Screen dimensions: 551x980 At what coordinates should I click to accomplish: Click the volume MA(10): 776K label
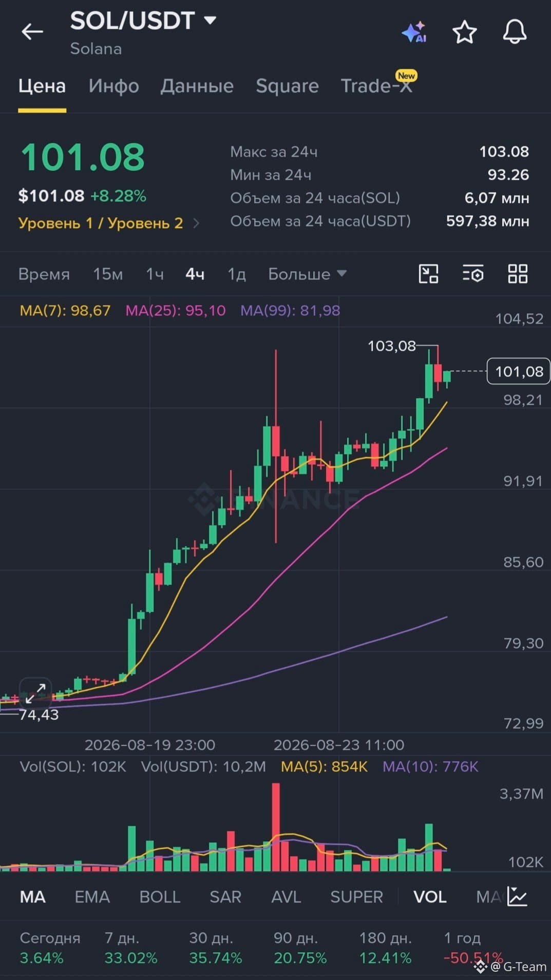(430, 766)
